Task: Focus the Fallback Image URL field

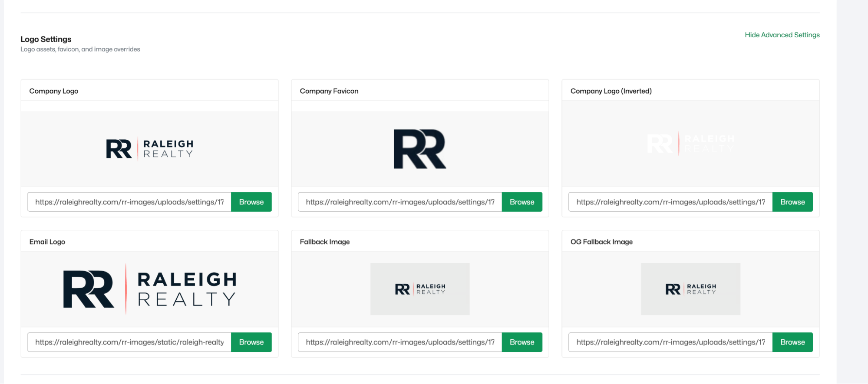Action: point(400,342)
